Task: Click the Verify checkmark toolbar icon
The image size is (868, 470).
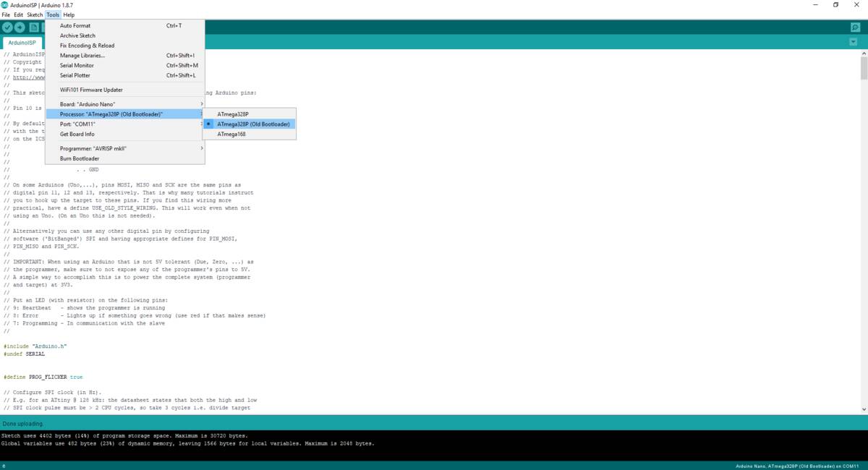Action: click(x=7, y=27)
